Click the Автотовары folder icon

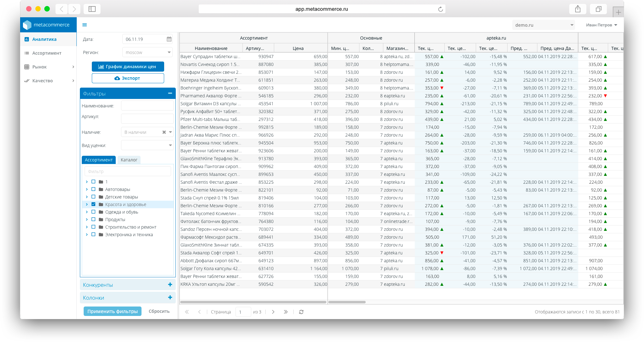101,189
